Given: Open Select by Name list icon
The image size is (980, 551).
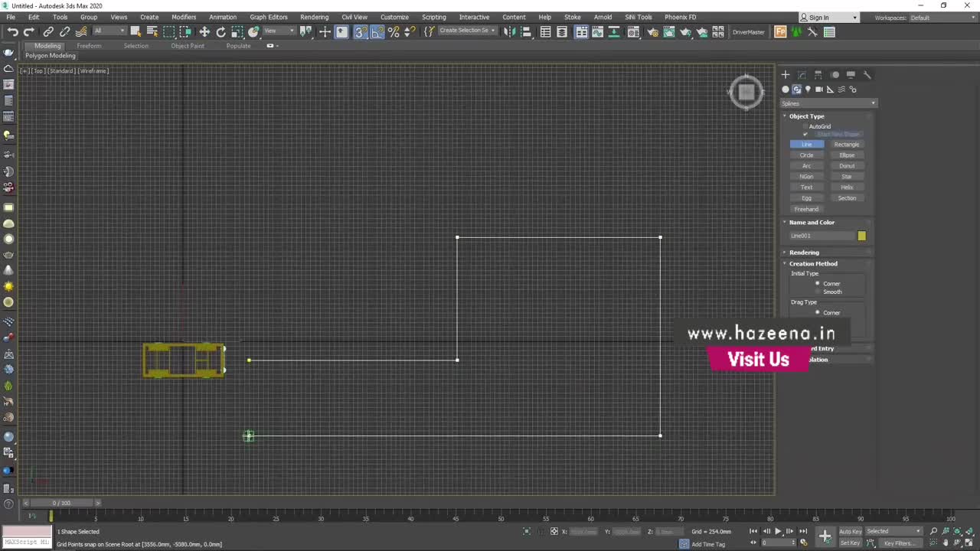Looking at the screenshot, I should tap(152, 31).
